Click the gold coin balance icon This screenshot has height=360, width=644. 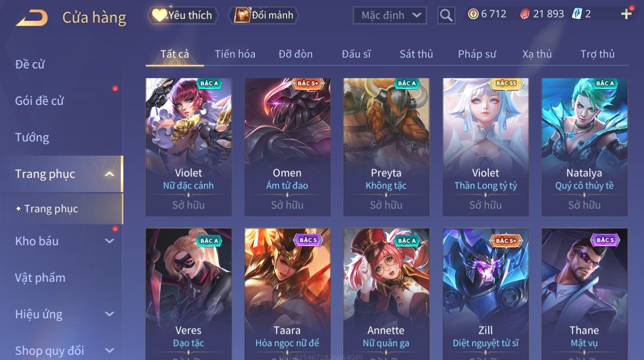tap(473, 14)
